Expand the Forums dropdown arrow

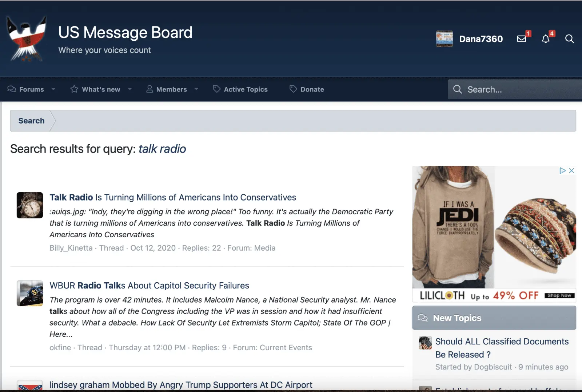[53, 89]
